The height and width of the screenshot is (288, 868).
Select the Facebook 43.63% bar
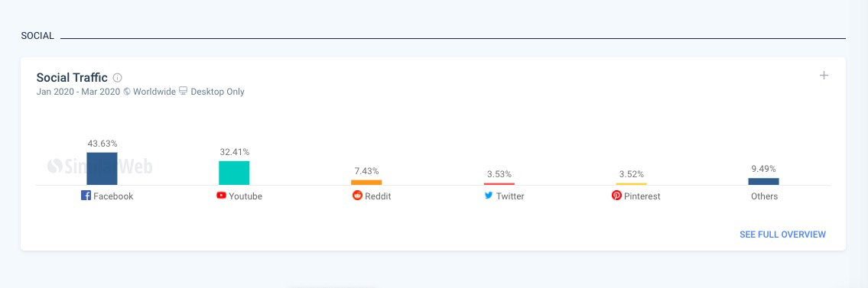coord(102,169)
